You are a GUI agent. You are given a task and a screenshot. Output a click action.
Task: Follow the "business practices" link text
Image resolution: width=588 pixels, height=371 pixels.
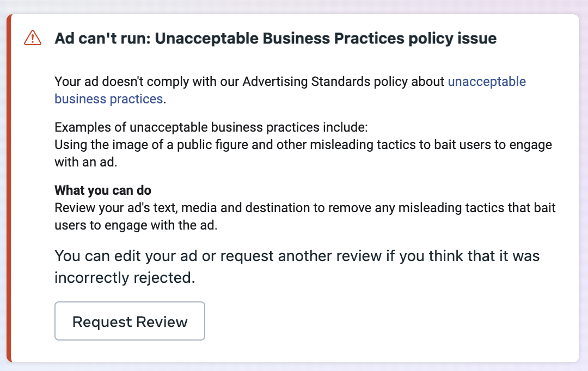click(x=108, y=99)
